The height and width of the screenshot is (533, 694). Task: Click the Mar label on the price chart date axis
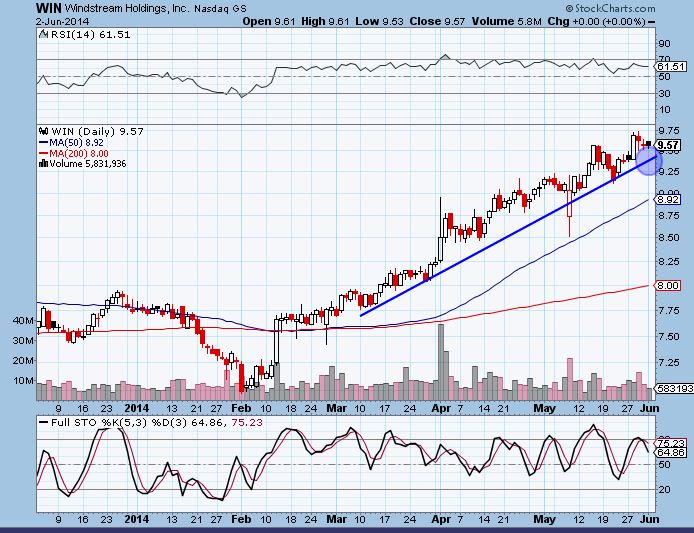[x=336, y=408]
